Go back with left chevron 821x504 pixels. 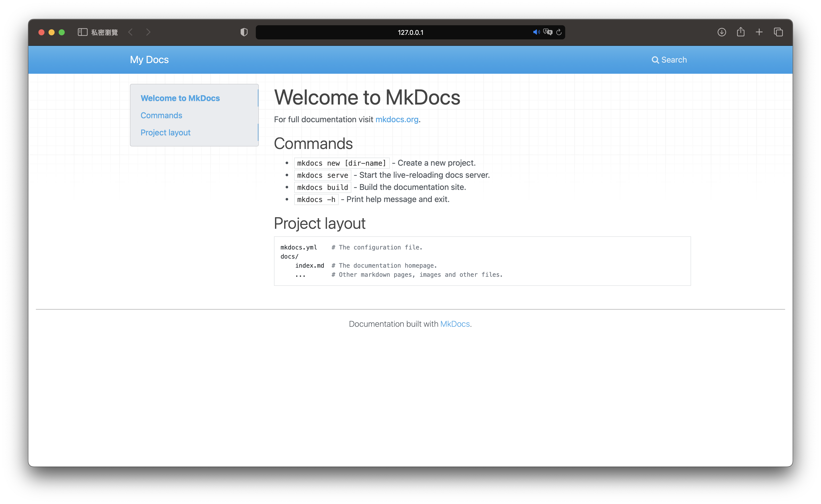click(131, 32)
